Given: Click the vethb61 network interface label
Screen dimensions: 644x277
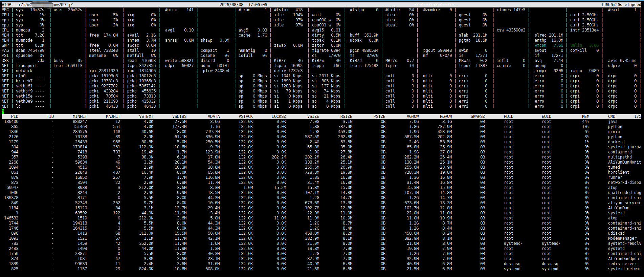Looking at the screenshot, I should pyautogui.click(x=24, y=86).
